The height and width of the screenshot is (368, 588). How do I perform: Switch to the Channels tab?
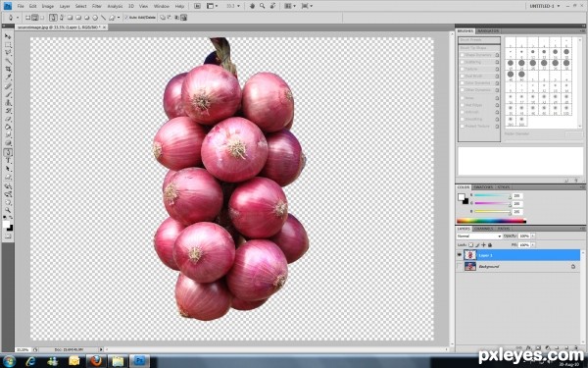484,229
